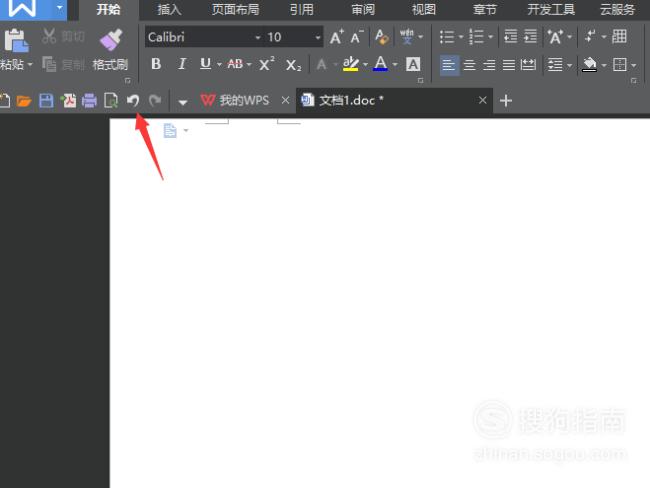This screenshot has height=488, width=650.
Task: Click the line spacing icon
Action: coord(555,65)
